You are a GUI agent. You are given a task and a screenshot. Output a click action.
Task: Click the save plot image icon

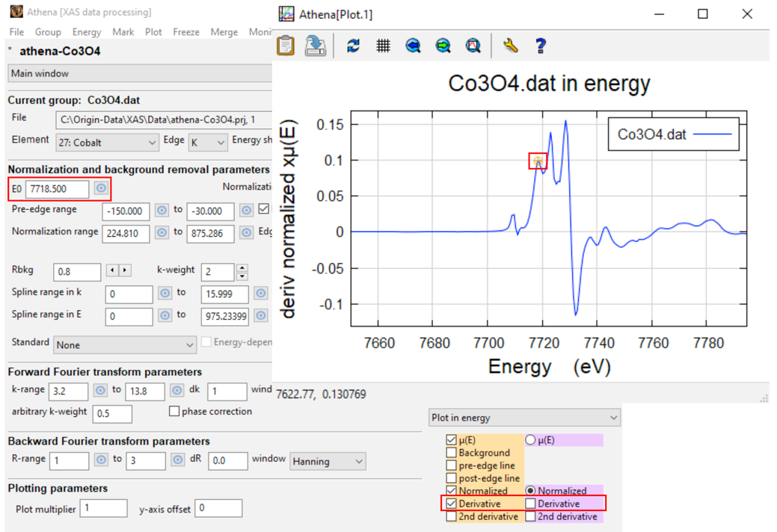pos(315,46)
